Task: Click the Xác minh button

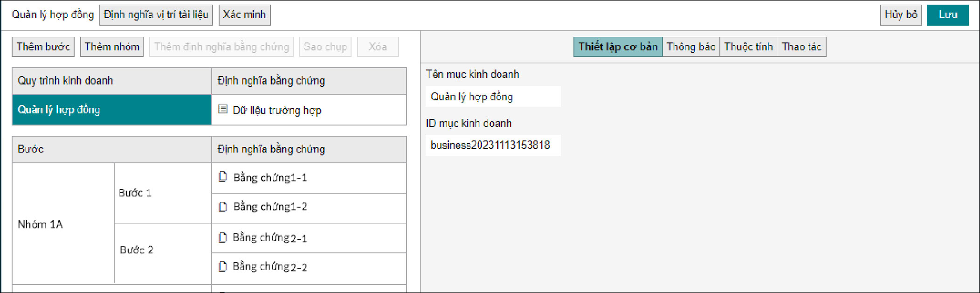Action: tap(244, 15)
